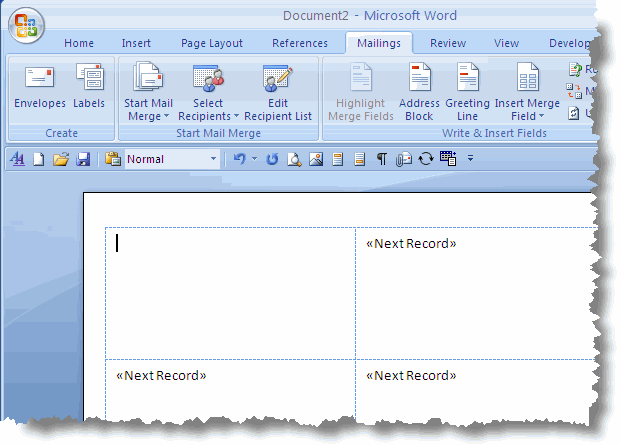
Task: Place cursor in first empty label cell
Action: (230, 293)
